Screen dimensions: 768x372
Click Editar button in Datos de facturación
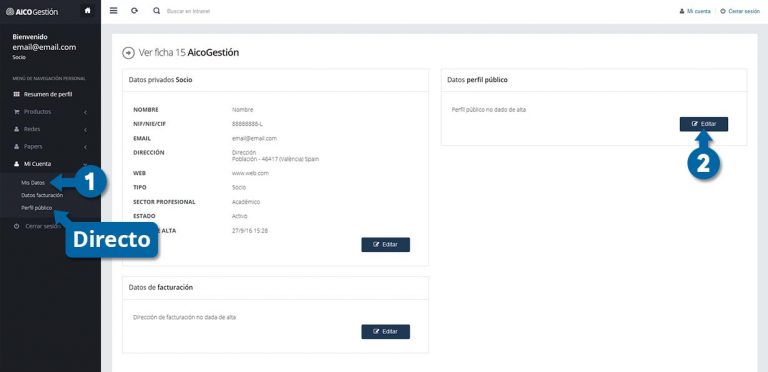(385, 331)
